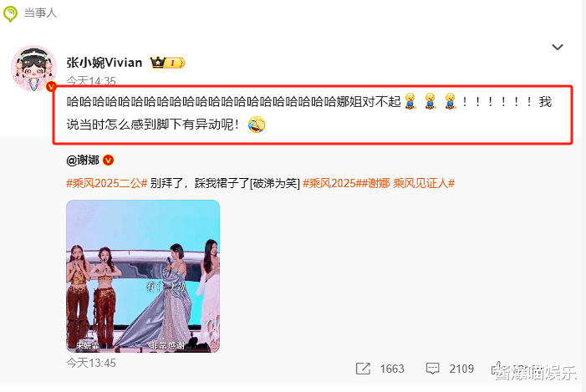Open the #乘风2025二公# hashtag
This screenshot has width=586, height=392.
pos(106,184)
